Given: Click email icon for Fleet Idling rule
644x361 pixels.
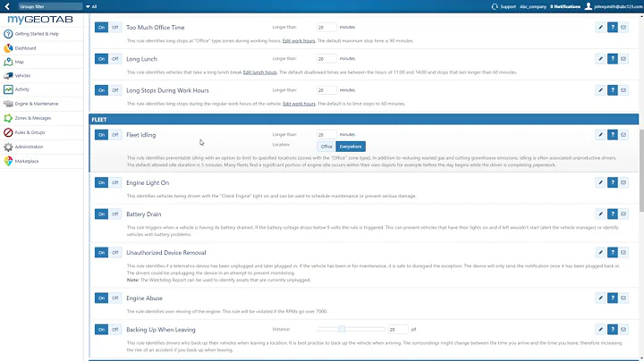Looking at the screenshot, I should pyautogui.click(x=623, y=135).
